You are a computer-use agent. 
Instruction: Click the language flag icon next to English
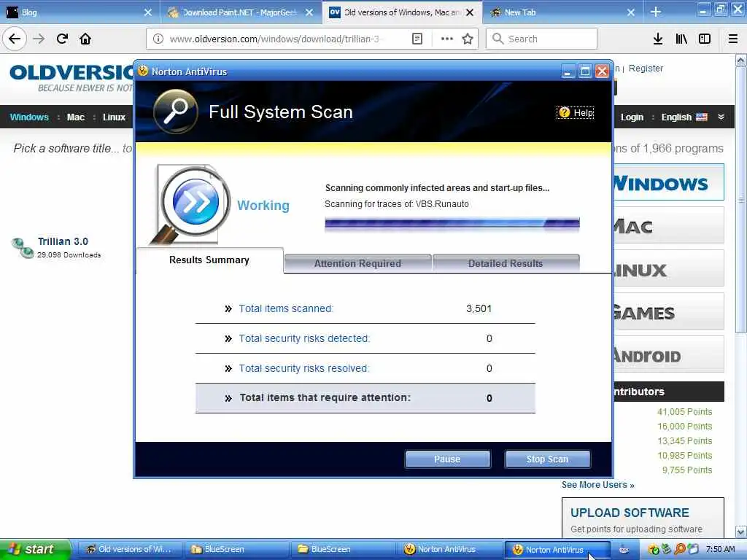pos(702,117)
